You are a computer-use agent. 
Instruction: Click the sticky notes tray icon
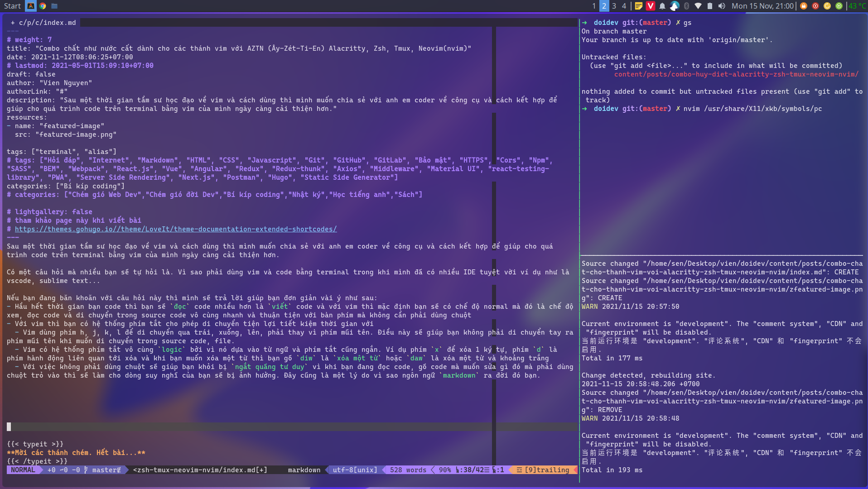638,6
